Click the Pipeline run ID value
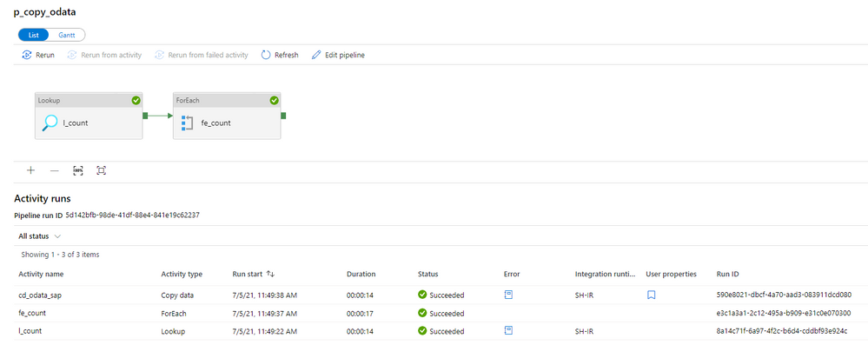The width and height of the screenshot is (868, 345). 132,215
